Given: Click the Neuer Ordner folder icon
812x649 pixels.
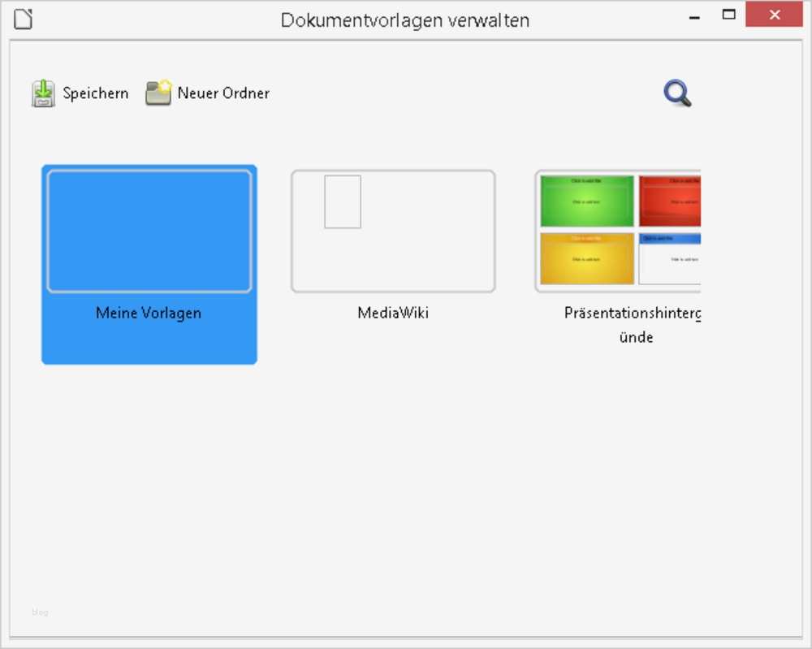Looking at the screenshot, I should (158, 92).
